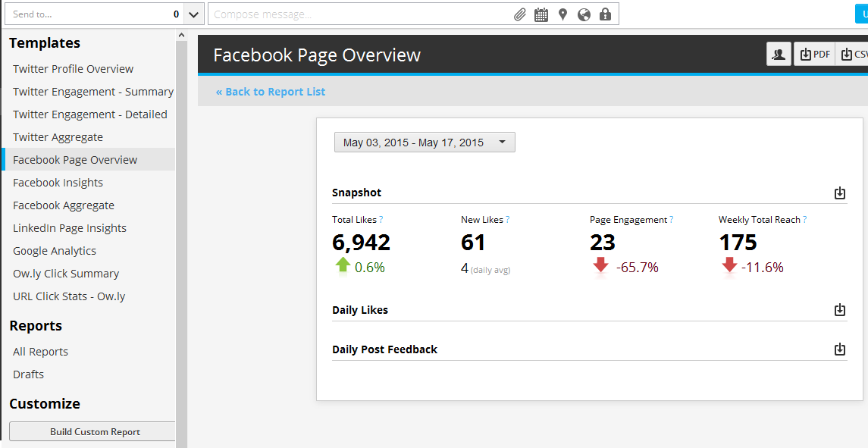This screenshot has height=448, width=868.
Task: Download the Snapshot section data
Action: 840,193
